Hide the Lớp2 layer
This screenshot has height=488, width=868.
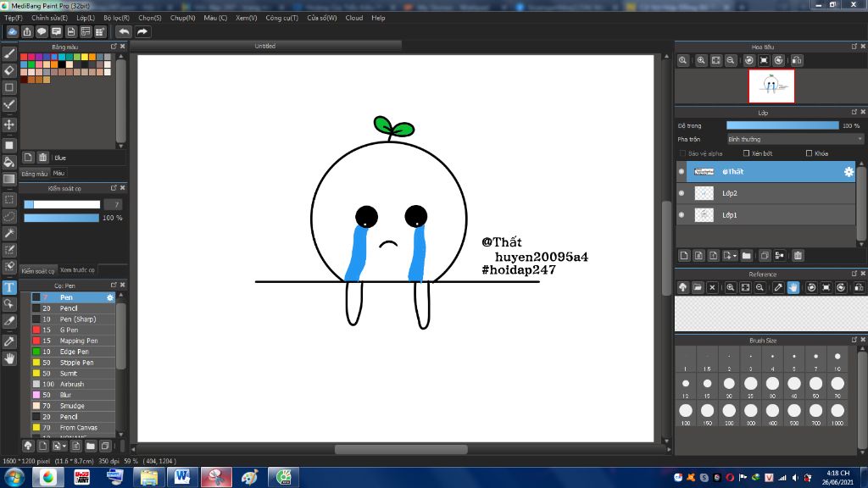(682, 193)
